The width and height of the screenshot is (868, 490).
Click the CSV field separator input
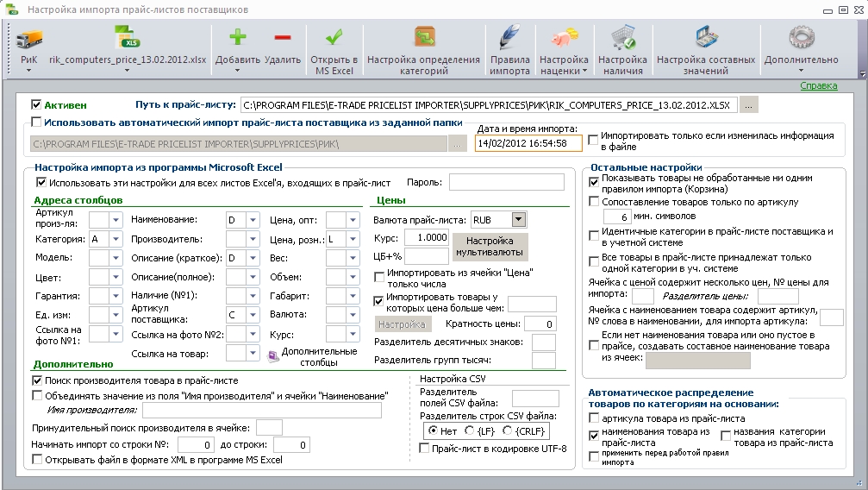(x=535, y=398)
